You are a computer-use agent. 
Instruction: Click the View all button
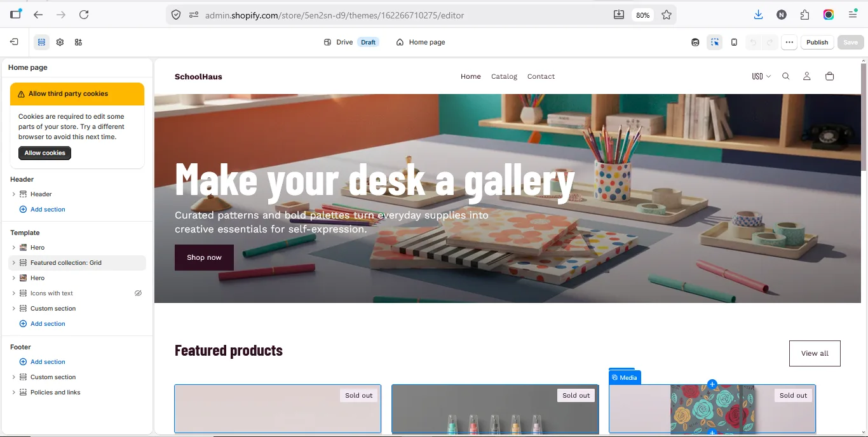[x=815, y=353]
